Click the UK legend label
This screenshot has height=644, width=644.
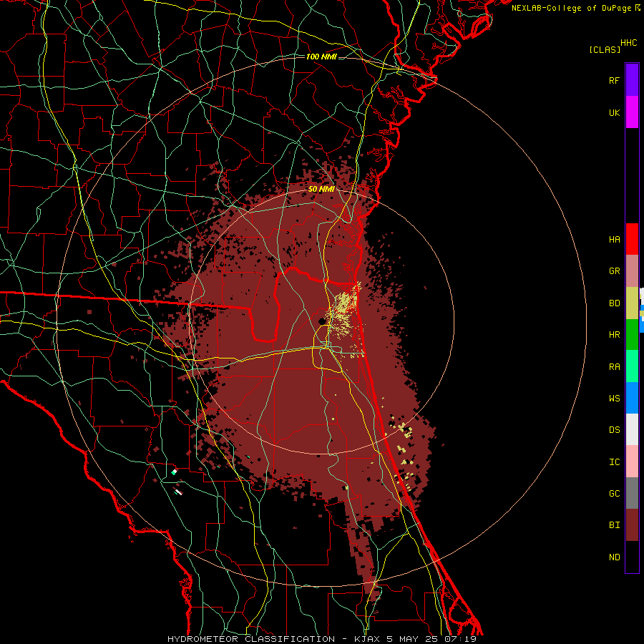pyautogui.click(x=614, y=112)
